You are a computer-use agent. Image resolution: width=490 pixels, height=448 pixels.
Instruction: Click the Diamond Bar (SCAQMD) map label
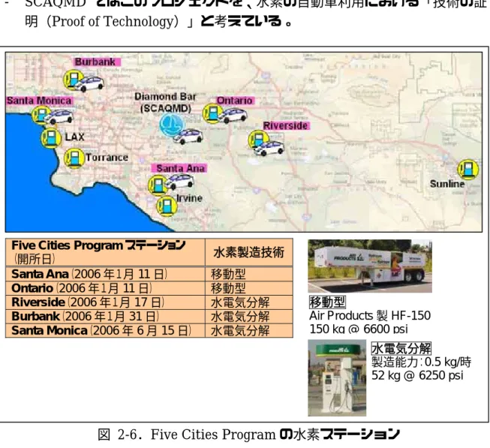tap(165, 103)
